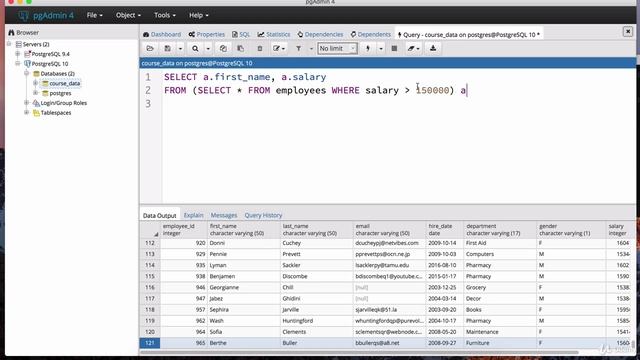The height and width of the screenshot is (360, 640).
Task: Click the Stop query square icon
Action: (394, 49)
